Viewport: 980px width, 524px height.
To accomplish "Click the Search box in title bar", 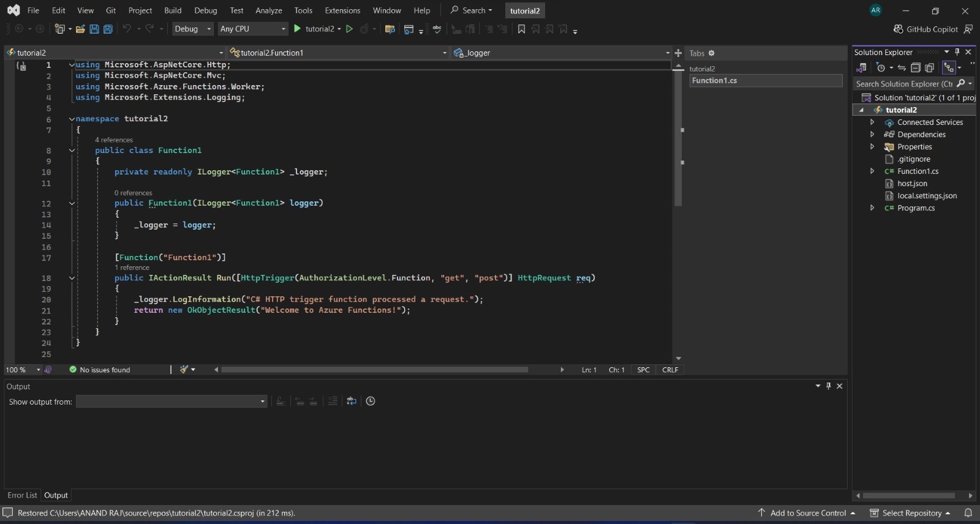I will [472, 10].
